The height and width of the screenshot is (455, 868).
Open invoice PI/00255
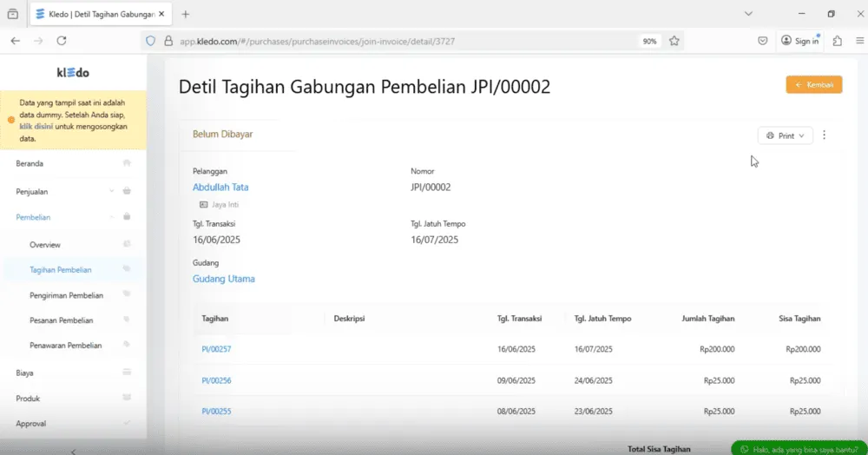pos(216,412)
